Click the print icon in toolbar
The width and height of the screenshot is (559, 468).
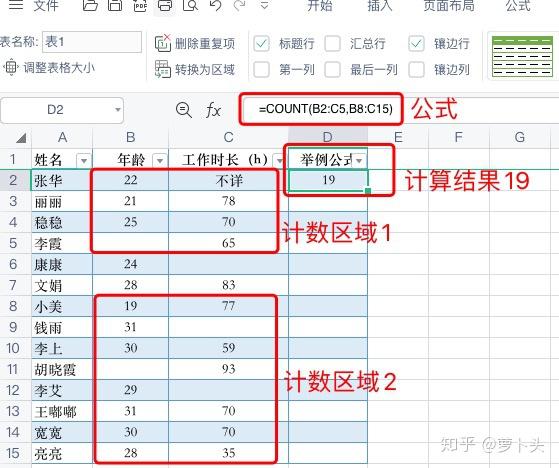coord(165,5)
